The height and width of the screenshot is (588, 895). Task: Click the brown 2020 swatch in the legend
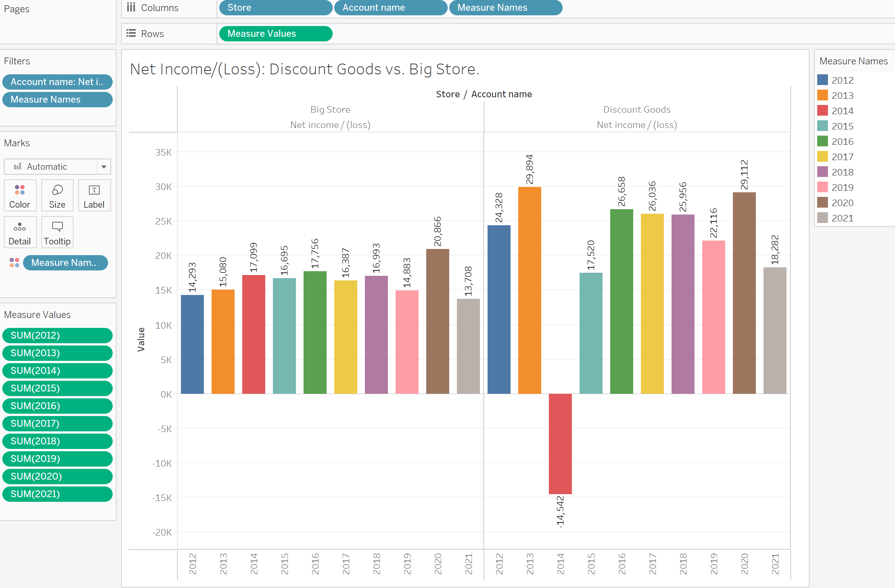click(x=823, y=203)
